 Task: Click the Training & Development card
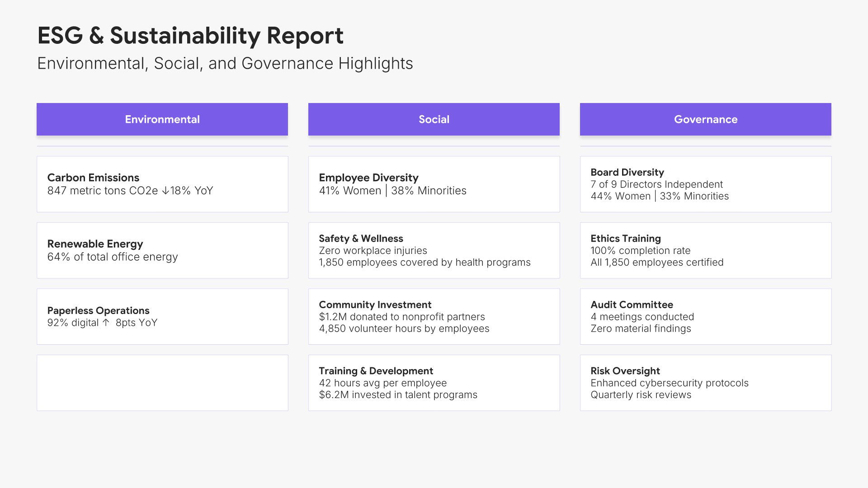(x=434, y=383)
